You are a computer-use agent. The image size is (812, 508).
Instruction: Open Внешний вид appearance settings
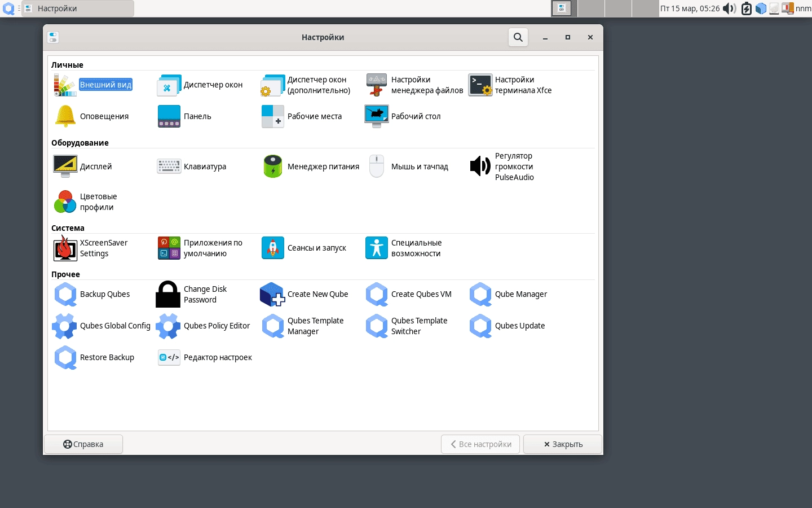[x=93, y=85]
